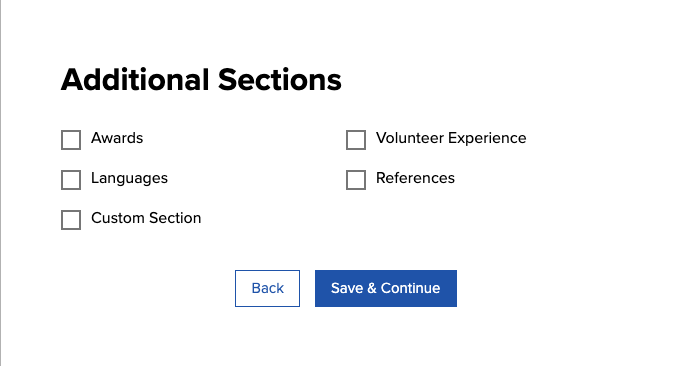
Task: Return to previous step via outlined Back
Action: 267,288
